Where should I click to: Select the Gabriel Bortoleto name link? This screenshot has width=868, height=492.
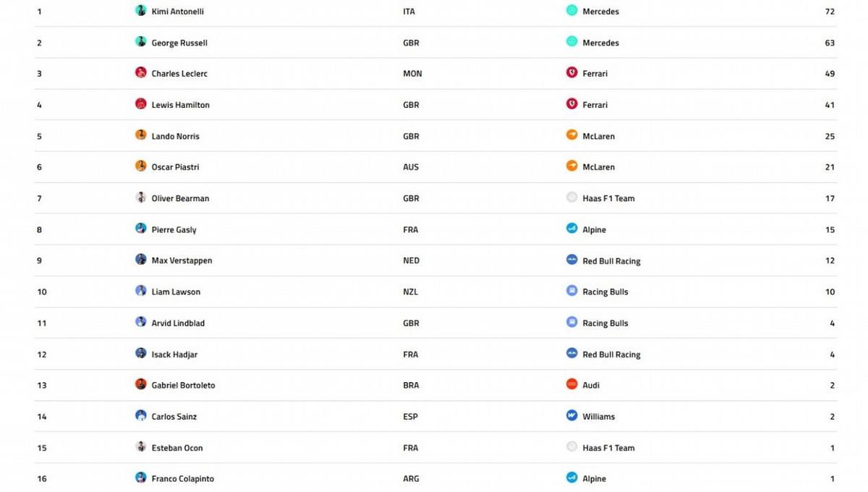[x=183, y=386]
